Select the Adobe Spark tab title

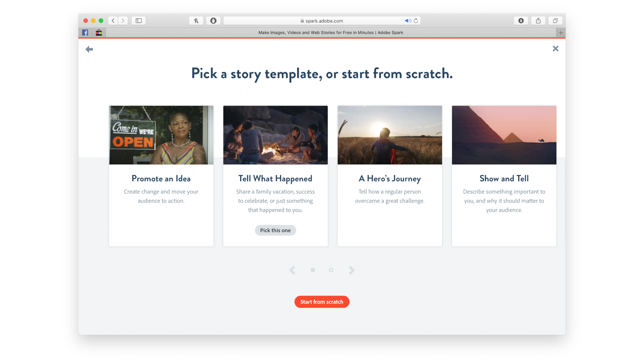click(x=331, y=32)
